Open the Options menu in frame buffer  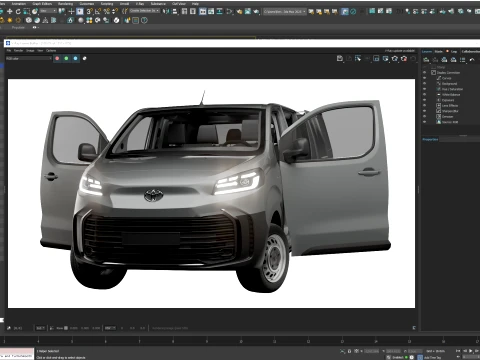pos(51,51)
